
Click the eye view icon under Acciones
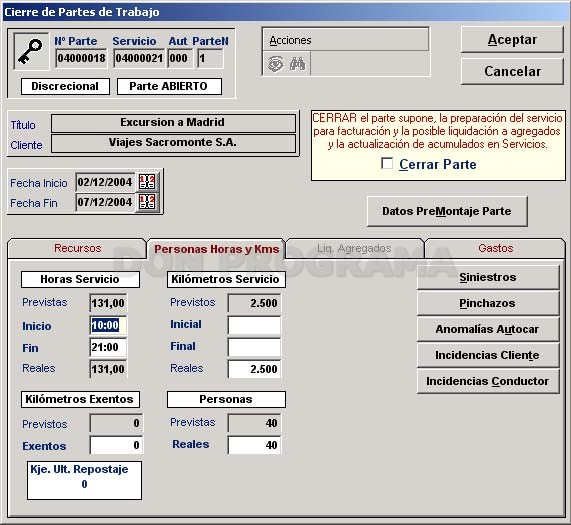[x=276, y=64]
